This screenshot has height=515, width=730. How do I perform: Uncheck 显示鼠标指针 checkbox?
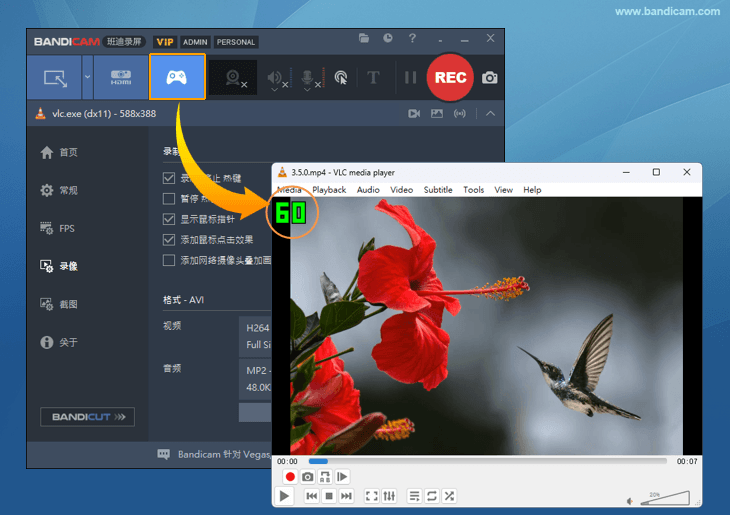(169, 219)
